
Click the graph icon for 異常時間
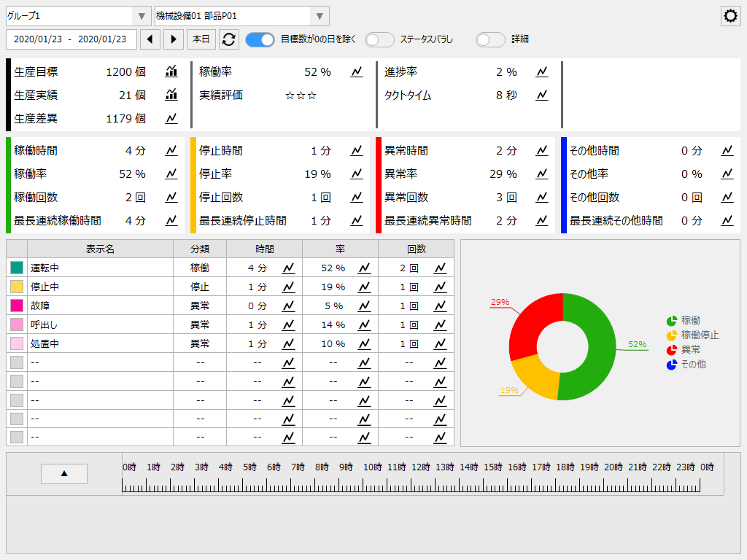pyautogui.click(x=541, y=150)
